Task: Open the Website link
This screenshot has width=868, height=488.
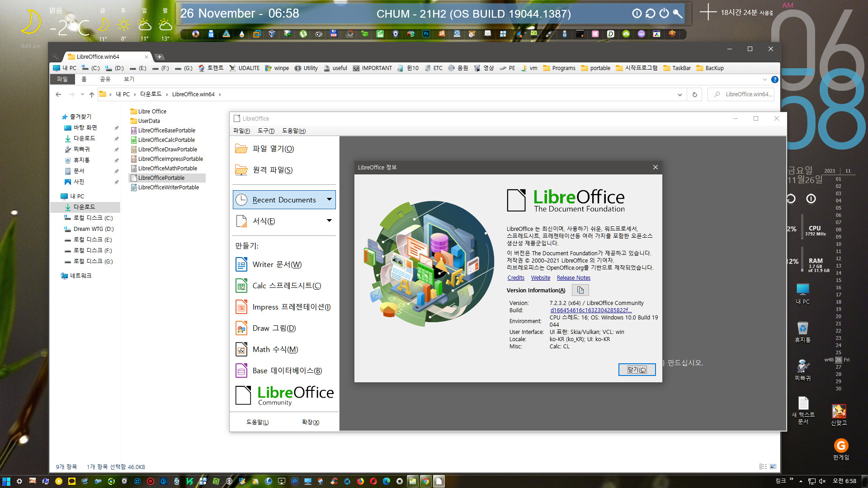Action: coord(541,278)
